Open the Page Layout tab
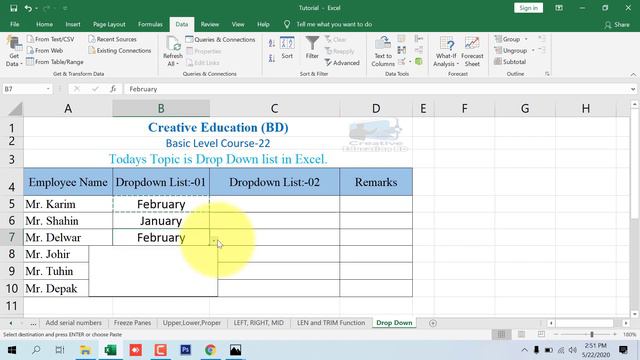This screenshot has width=640, height=360. 109,24
